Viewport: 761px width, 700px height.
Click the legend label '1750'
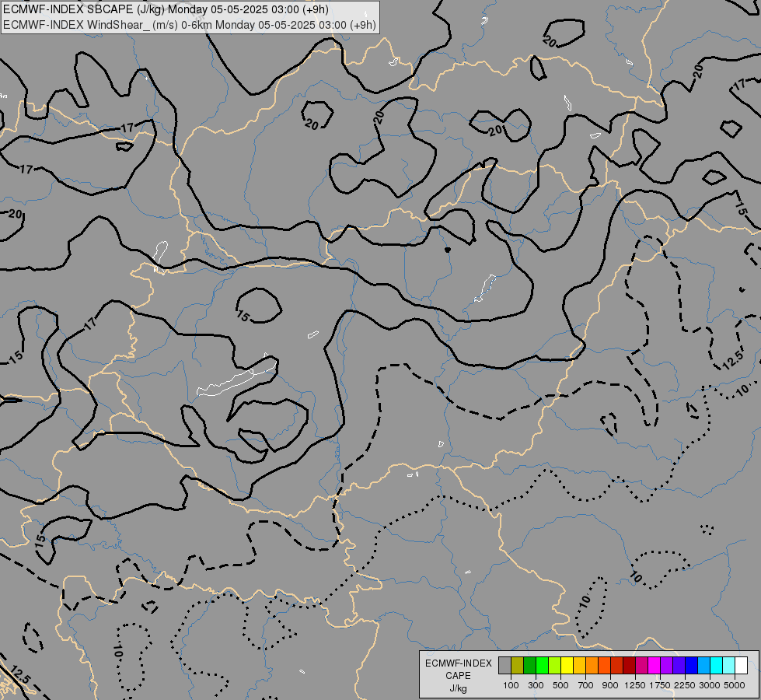(x=660, y=685)
